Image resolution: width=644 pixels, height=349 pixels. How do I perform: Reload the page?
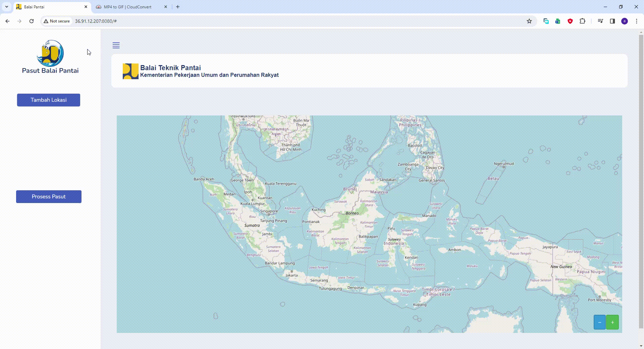point(32,21)
